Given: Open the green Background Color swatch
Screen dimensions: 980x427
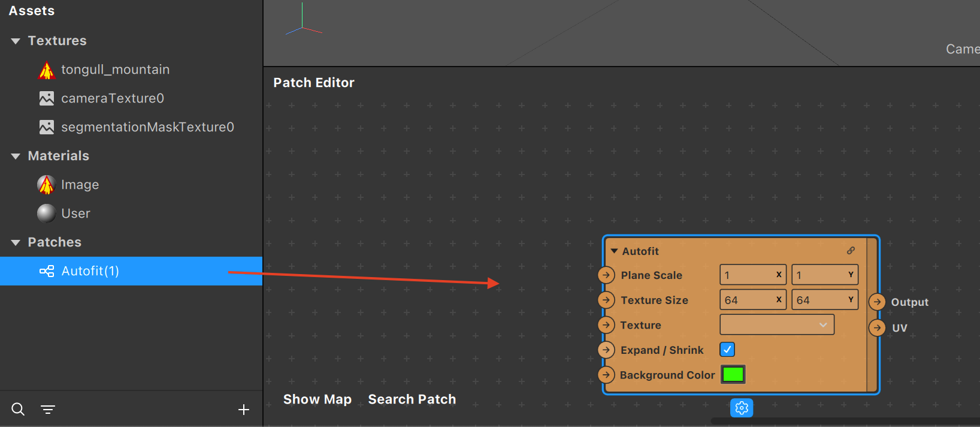Looking at the screenshot, I should [733, 374].
